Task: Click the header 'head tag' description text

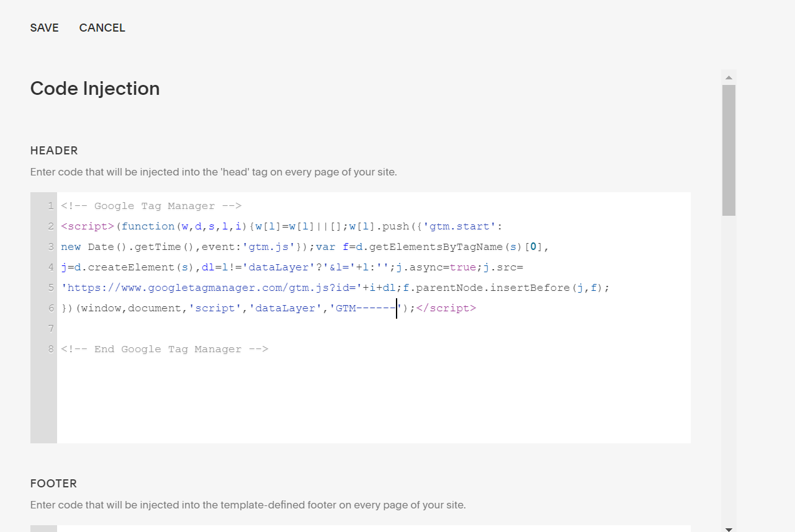Action: (213, 172)
